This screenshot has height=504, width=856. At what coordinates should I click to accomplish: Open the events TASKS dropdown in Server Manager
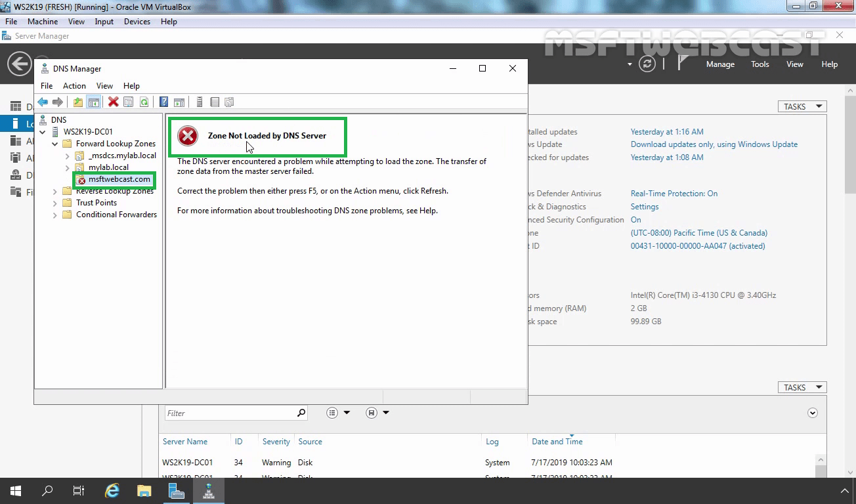click(x=802, y=387)
